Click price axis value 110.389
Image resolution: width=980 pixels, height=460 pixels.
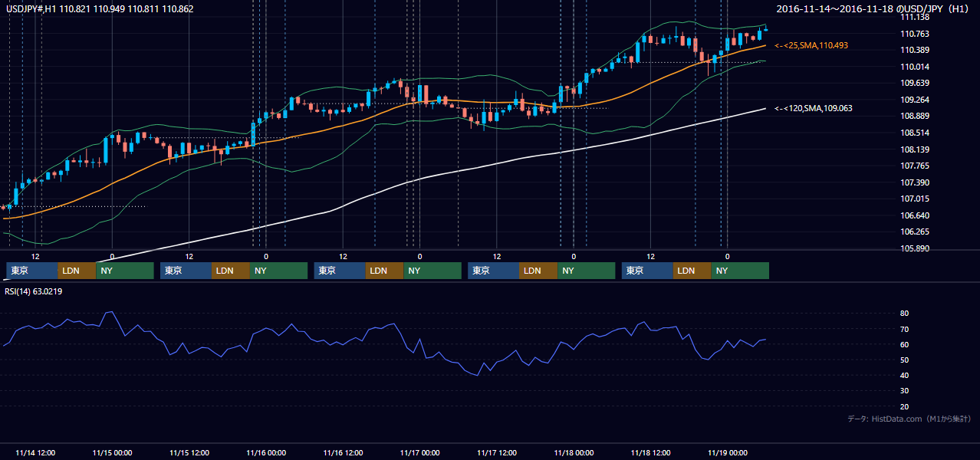click(916, 50)
